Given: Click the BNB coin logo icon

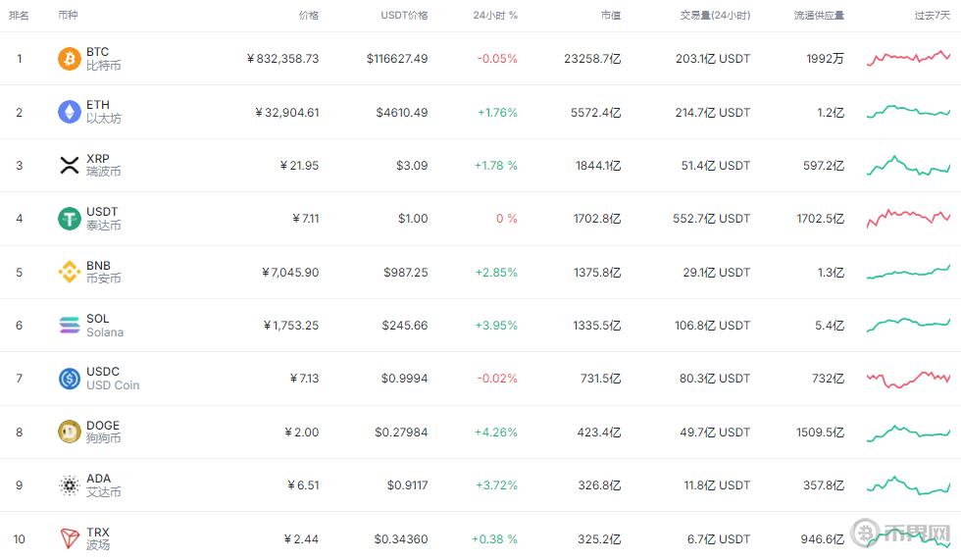Looking at the screenshot, I should (69, 272).
